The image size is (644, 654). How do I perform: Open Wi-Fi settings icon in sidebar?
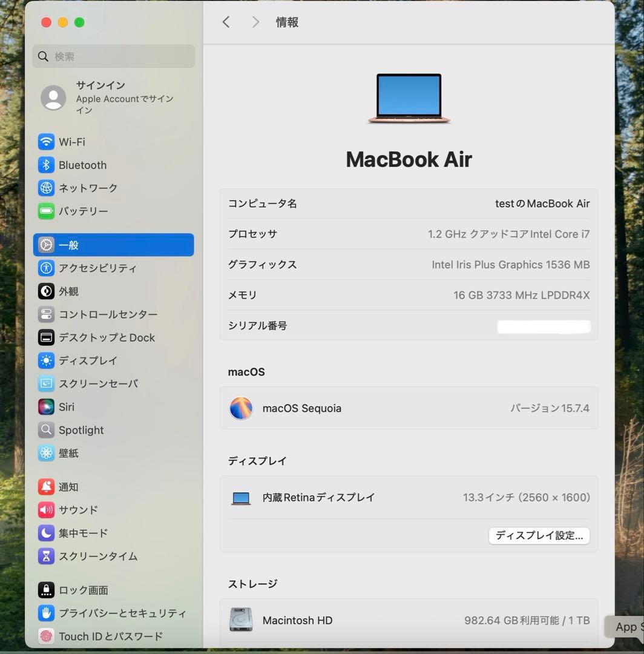46,142
